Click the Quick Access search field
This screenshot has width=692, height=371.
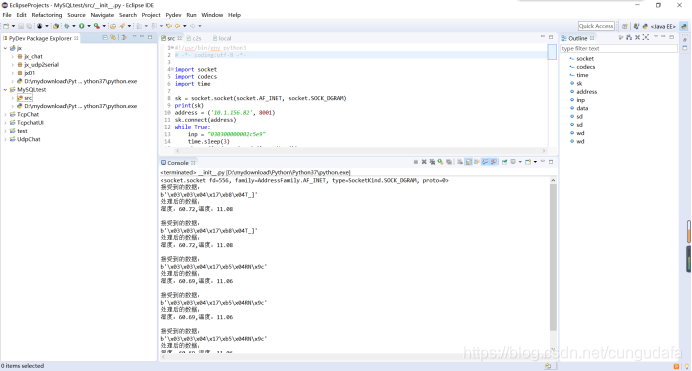coord(596,26)
